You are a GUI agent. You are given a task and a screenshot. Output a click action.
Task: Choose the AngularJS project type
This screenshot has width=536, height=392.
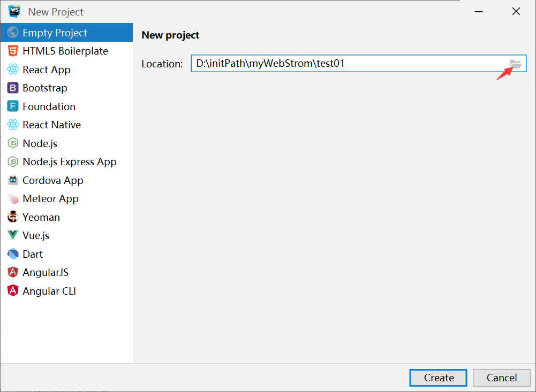(x=13, y=272)
